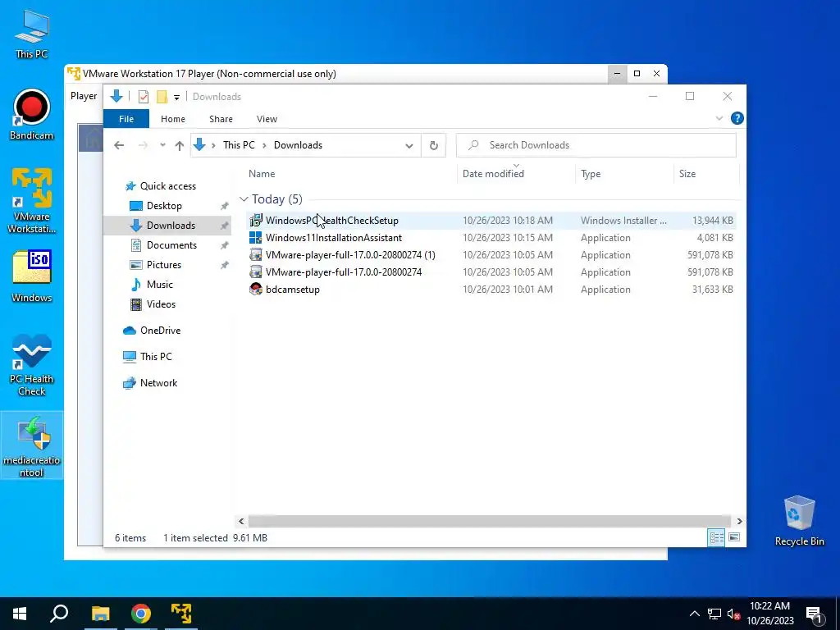Image resolution: width=840 pixels, height=630 pixels.
Task: Open network status tray icon
Action: [x=714, y=614]
